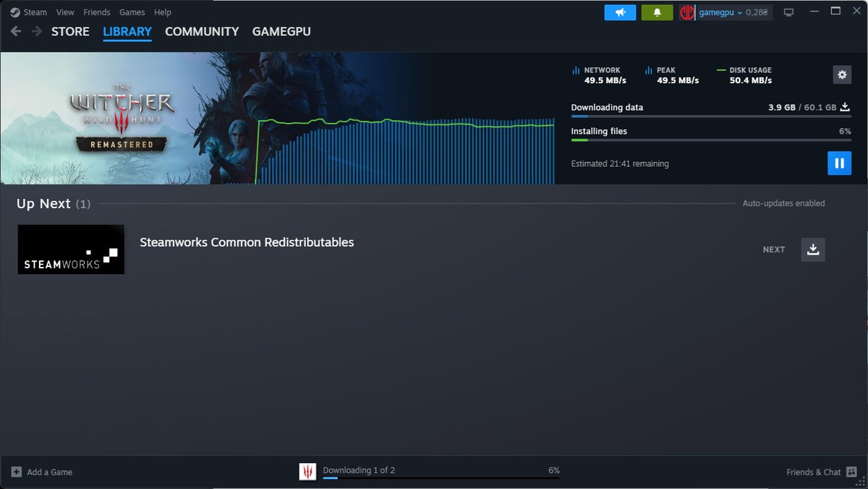
Task: Go forward using the forward arrow
Action: click(x=36, y=32)
